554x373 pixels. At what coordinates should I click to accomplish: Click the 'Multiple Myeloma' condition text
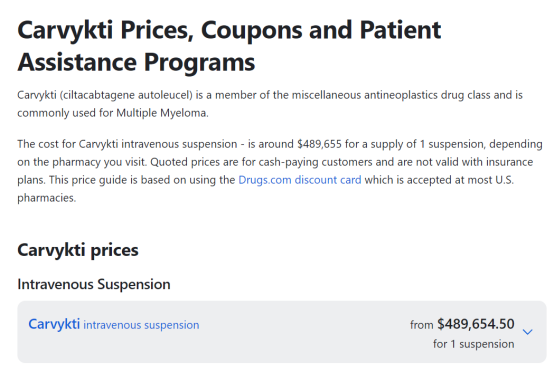point(161,113)
